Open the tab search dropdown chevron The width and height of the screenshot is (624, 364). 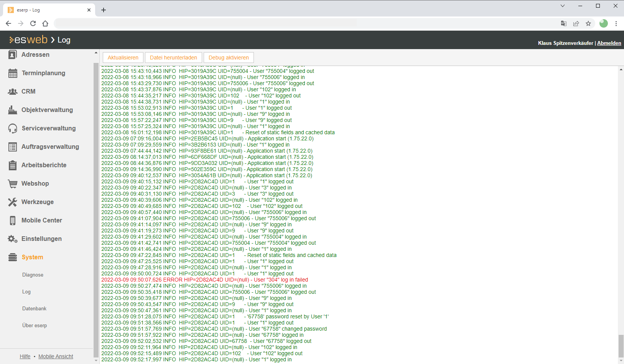pos(563,6)
